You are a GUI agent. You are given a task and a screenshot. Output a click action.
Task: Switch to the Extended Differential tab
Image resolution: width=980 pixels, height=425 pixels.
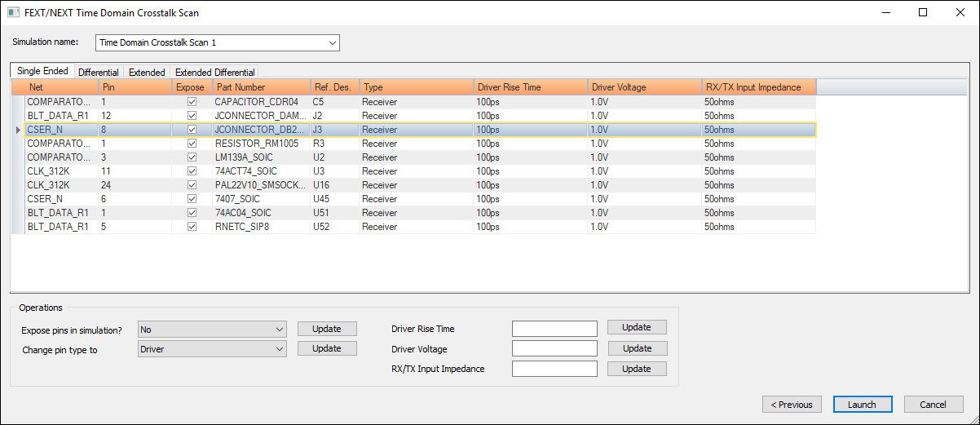click(215, 73)
